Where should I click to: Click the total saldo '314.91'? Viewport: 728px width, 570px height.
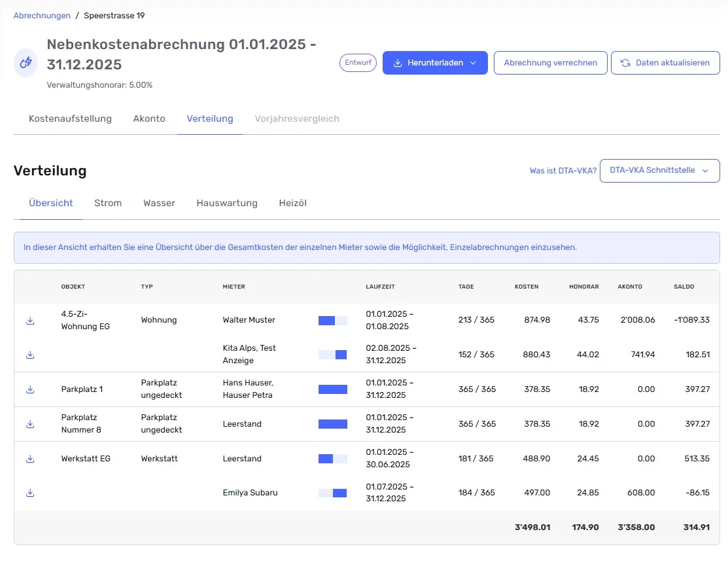click(697, 527)
